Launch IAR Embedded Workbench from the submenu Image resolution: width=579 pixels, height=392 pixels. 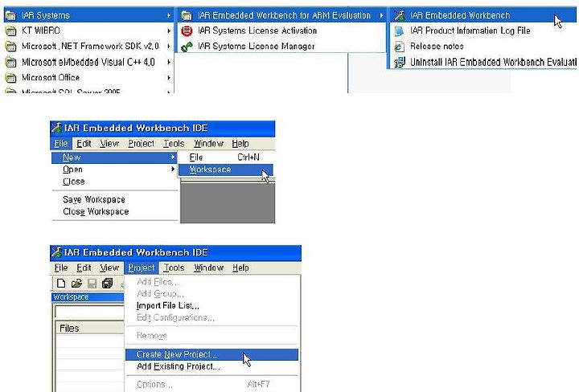(483, 15)
